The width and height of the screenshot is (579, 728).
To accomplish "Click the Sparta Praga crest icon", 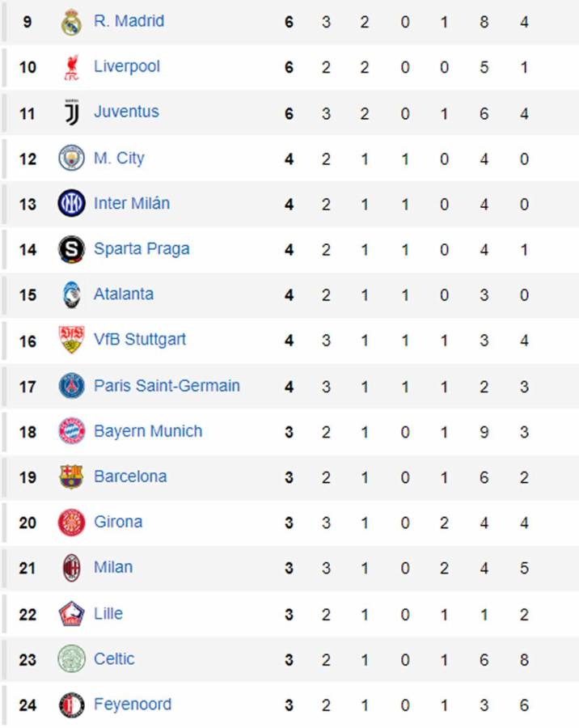I will pos(72,248).
